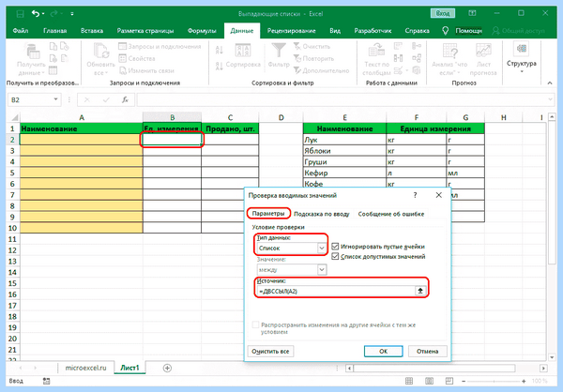Screen dimensions: 563x392
Task: Switch to Подсказка по вводу tab
Action: point(321,214)
